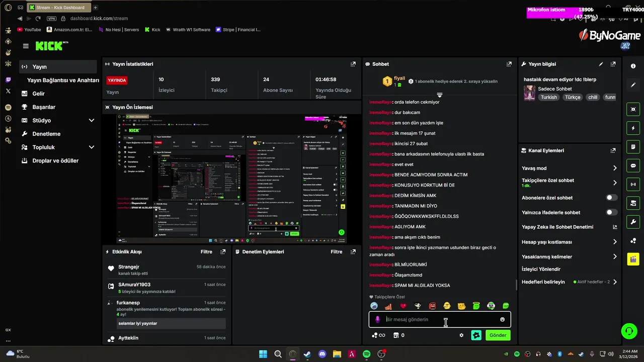644x362 pixels.
Task: Toggle the document notes widget icon in the right rail
Action: pyautogui.click(x=633, y=147)
